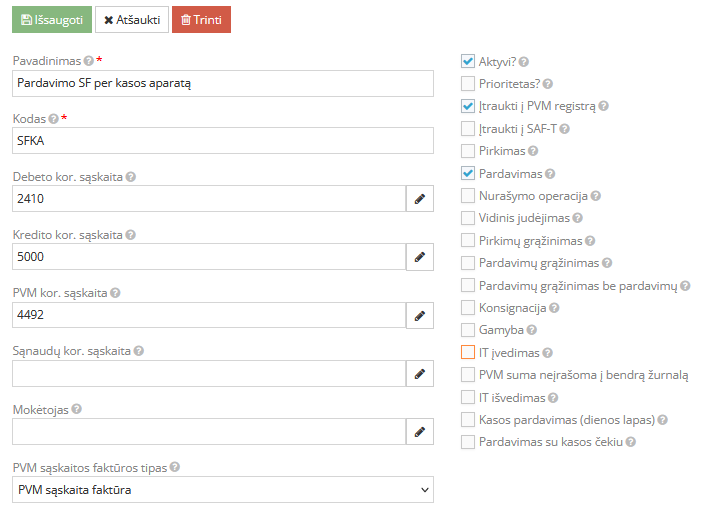702x511 pixels.
Task: Click edit pencil for Kredito kor. sąskaita
Action: (420, 257)
